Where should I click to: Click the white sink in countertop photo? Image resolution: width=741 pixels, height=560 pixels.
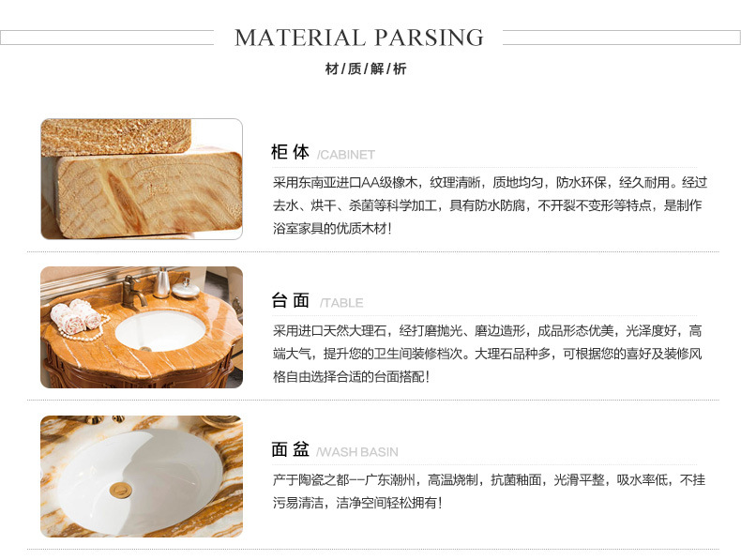coord(160,331)
